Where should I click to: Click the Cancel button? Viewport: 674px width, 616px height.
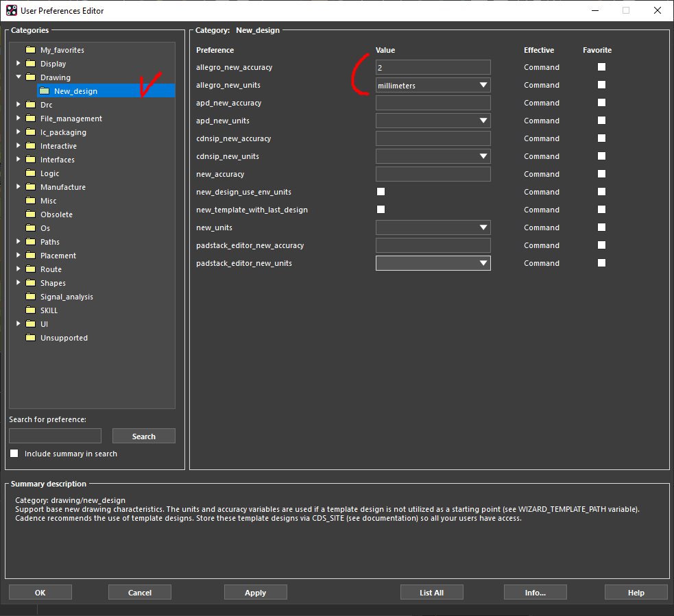140,593
